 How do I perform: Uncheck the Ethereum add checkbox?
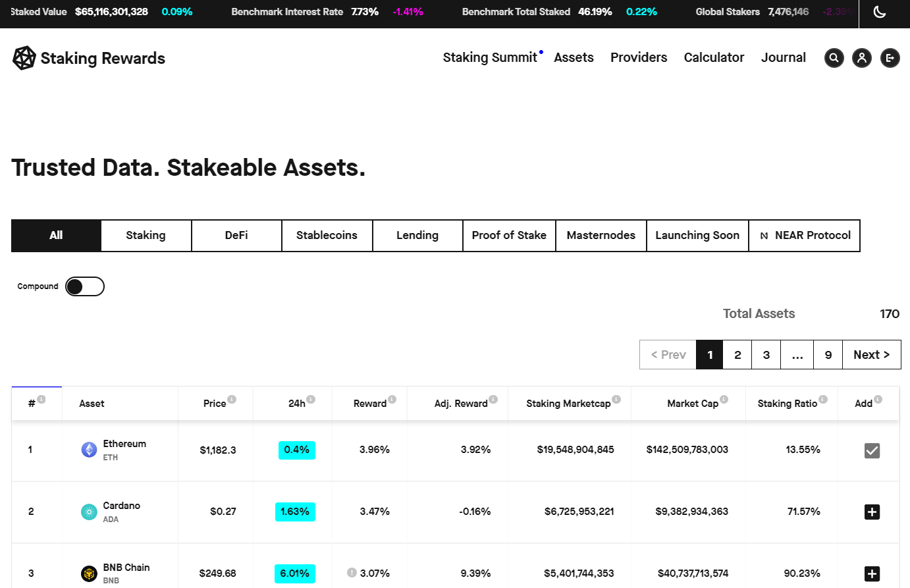pos(872,450)
